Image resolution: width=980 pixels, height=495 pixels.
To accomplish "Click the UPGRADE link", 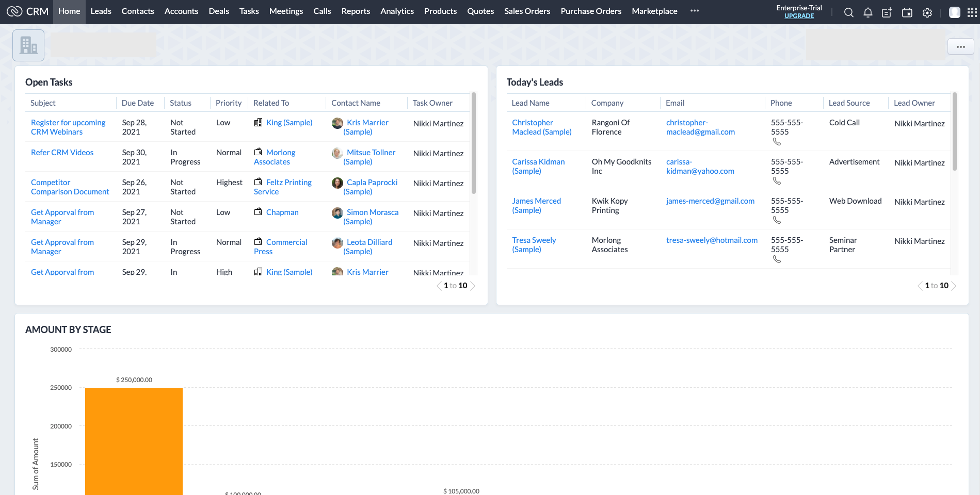I will [799, 16].
